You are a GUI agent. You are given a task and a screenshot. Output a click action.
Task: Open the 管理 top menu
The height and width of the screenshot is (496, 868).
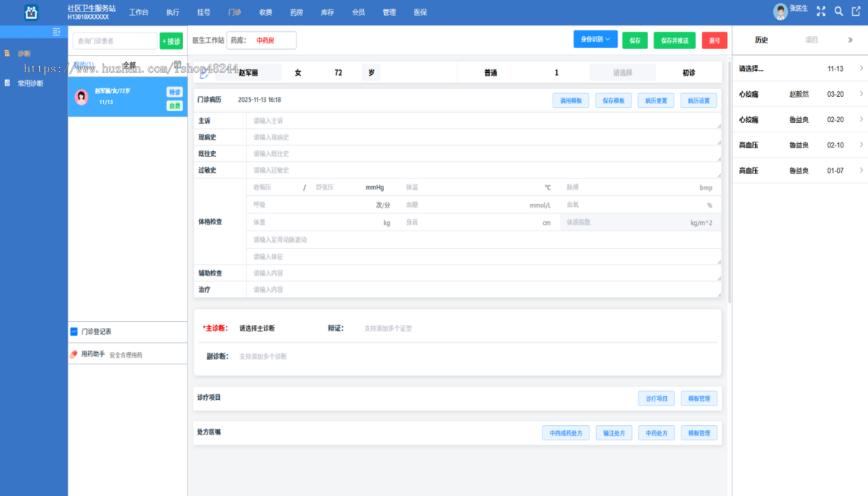389,12
